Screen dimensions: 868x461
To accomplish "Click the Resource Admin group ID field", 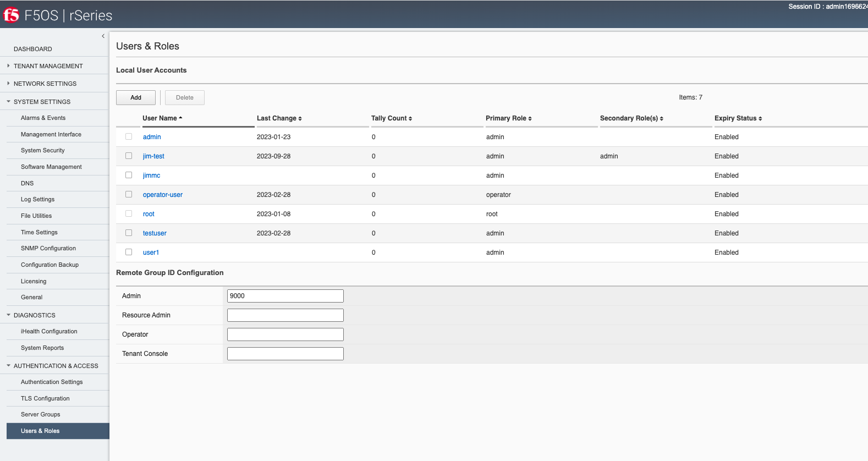I will click(285, 315).
